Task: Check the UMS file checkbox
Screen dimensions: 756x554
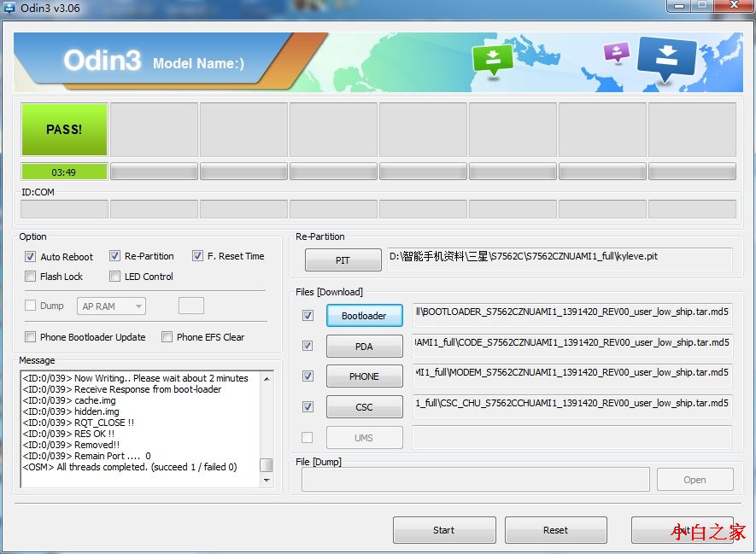Action: pos(308,437)
